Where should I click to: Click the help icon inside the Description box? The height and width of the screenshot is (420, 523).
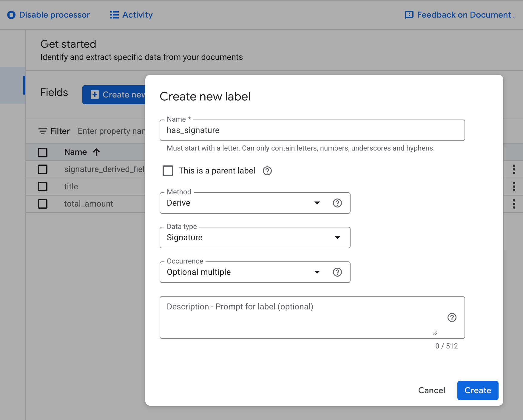coord(452,317)
